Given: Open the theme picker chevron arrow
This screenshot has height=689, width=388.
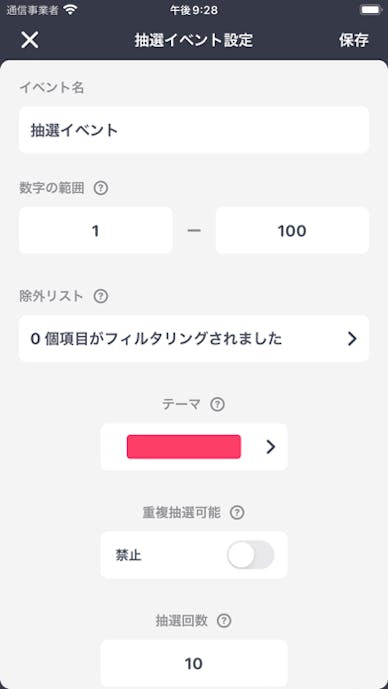Looking at the screenshot, I should [x=271, y=447].
